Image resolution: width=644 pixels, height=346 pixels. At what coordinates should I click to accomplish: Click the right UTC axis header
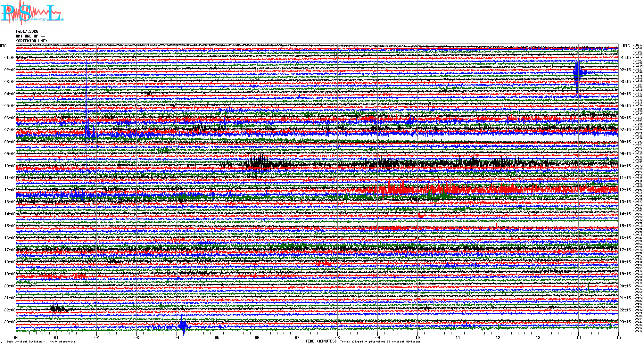pyautogui.click(x=626, y=46)
